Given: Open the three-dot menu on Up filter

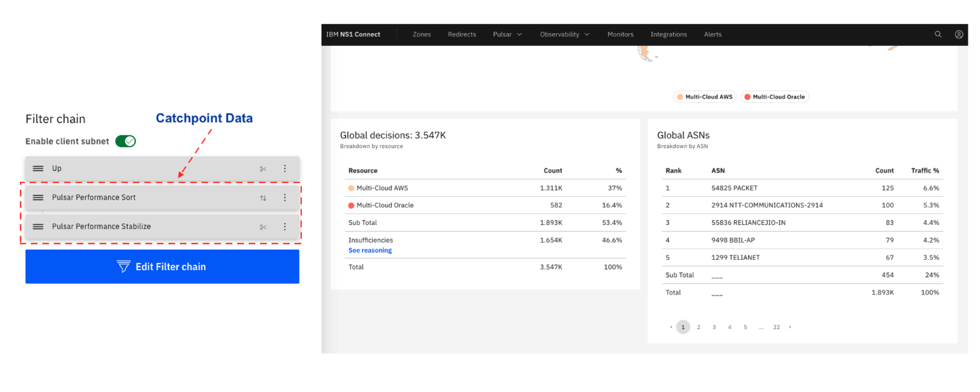Looking at the screenshot, I should pos(285,168).
